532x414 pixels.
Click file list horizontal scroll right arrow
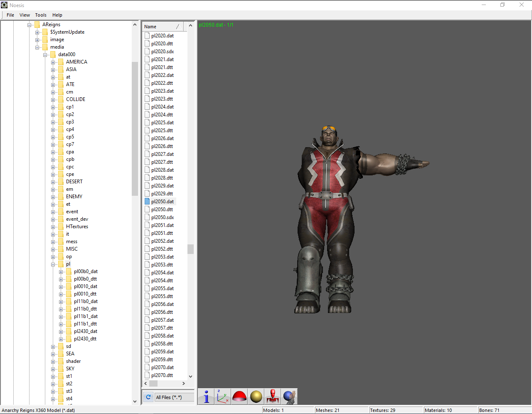pos(184,384)
